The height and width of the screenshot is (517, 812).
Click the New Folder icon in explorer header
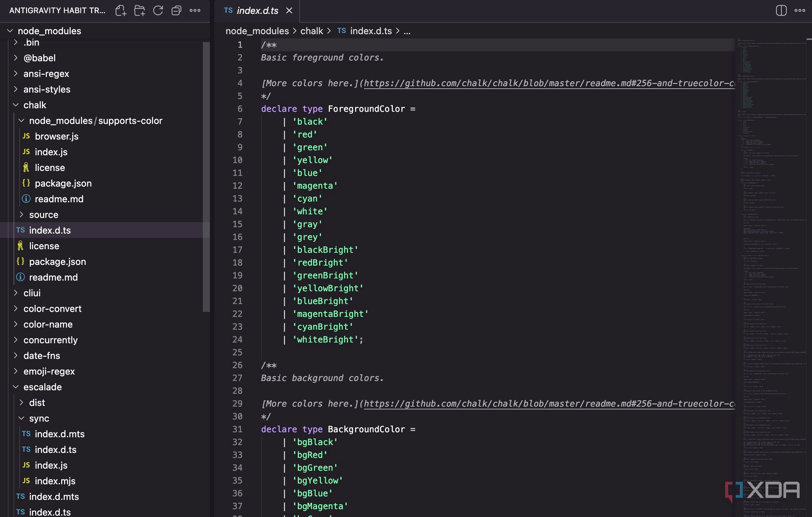click(x=139, y=10)
